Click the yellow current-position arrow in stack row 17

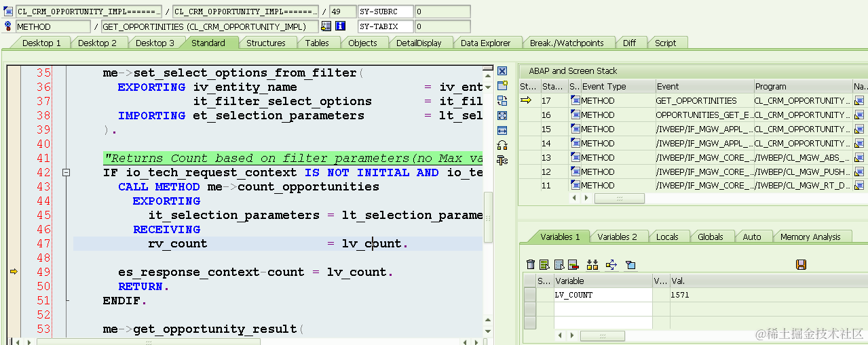click(x=526, y=101)
